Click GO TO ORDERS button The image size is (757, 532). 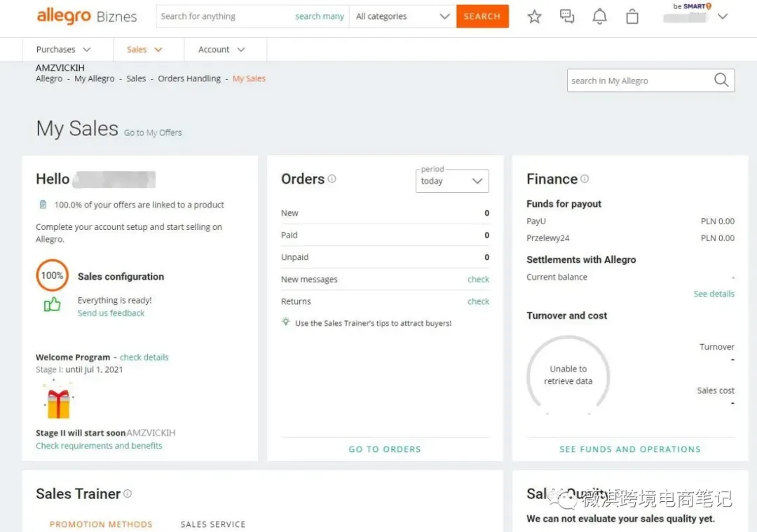385,449
